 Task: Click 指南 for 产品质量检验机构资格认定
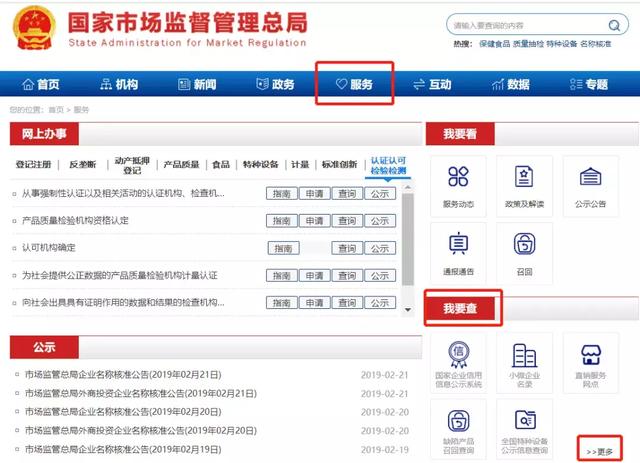pyautogui.click(x=282, y=221)
